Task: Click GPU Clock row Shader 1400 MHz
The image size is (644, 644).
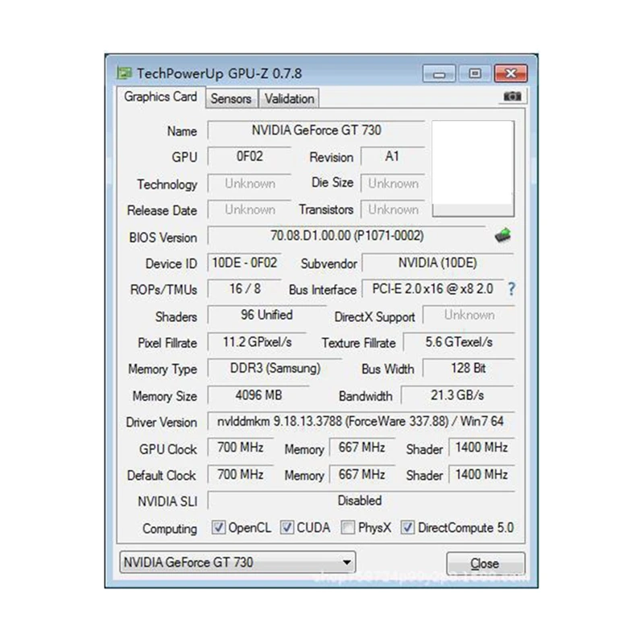Action: (481, 448)
